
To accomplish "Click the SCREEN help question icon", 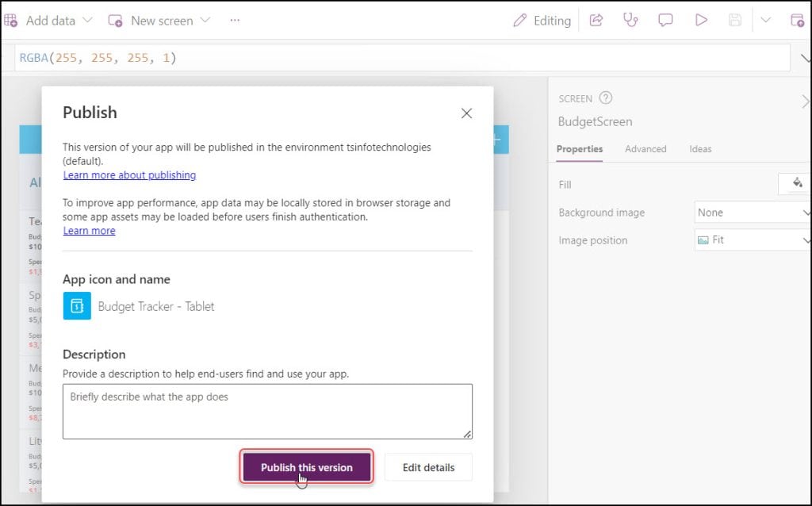I will (x=605, y=98).
